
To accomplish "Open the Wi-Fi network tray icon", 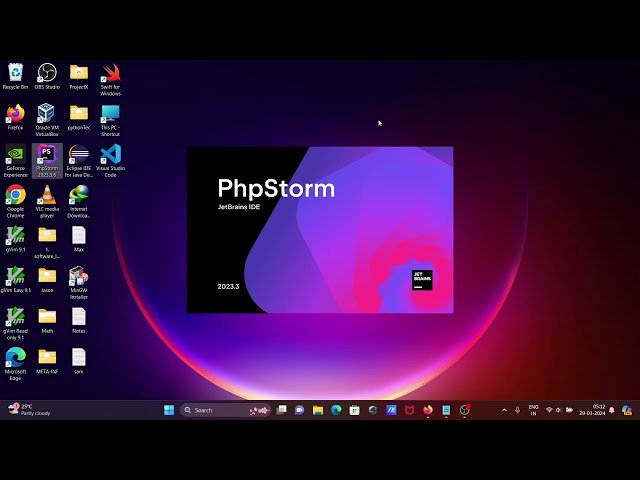I will pyautogui.click(x=549, y=410).
